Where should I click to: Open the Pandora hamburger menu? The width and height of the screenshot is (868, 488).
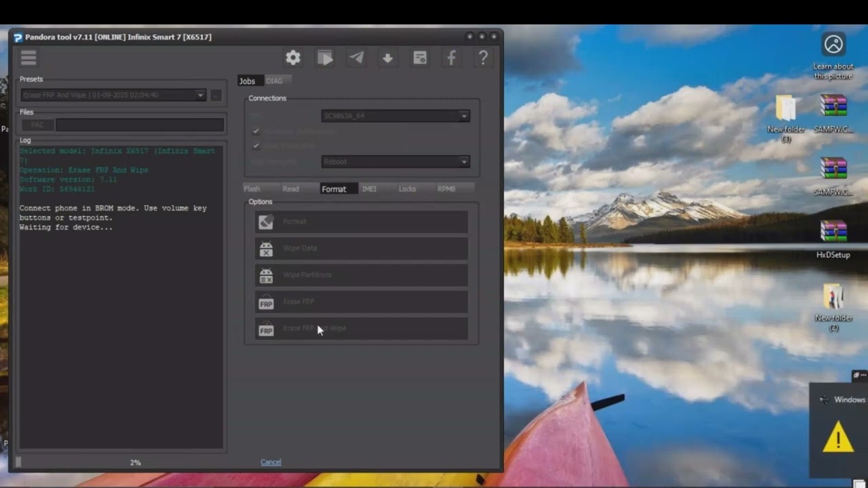(28, 58)
